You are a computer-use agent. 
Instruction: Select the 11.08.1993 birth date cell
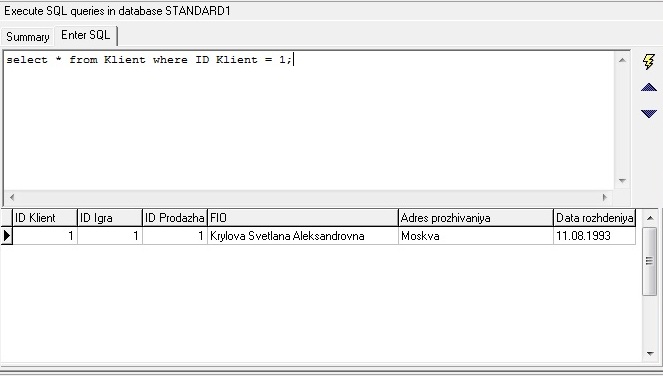point(595,236)
